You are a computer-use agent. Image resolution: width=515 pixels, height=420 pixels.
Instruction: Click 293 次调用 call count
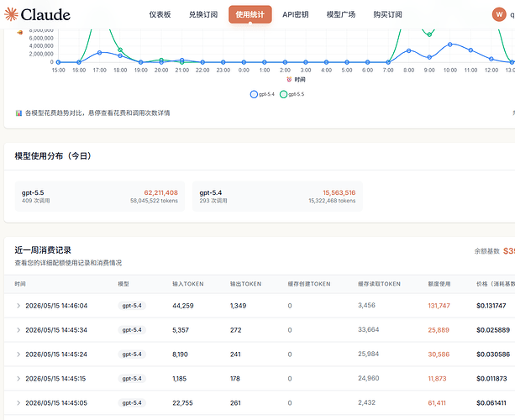[x=213, y=201]
